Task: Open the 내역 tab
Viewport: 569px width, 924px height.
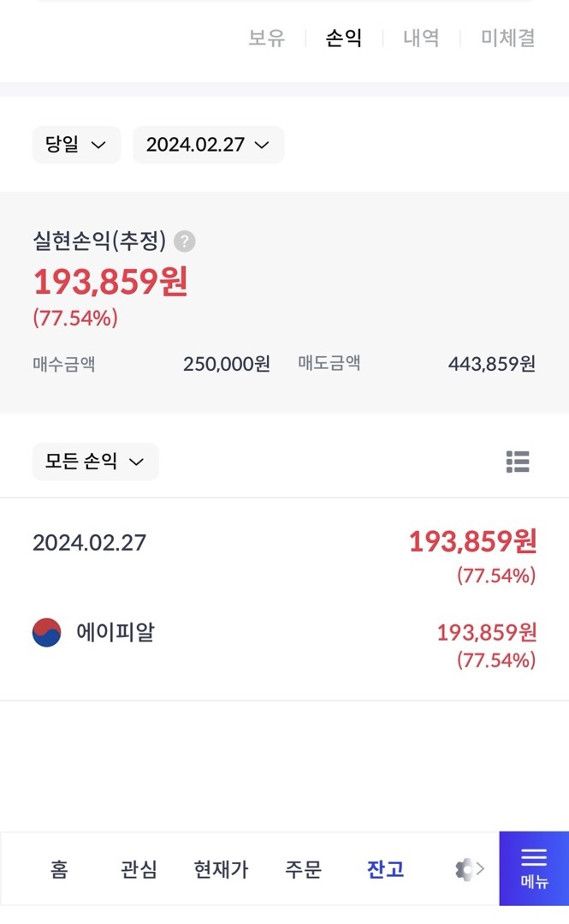Action: 421,38
